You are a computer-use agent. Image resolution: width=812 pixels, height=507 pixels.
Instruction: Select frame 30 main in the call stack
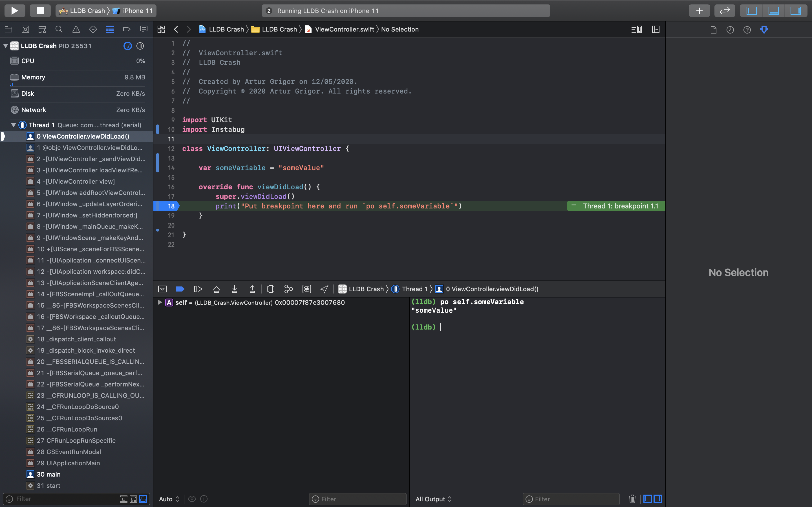(x=49, y=474)
